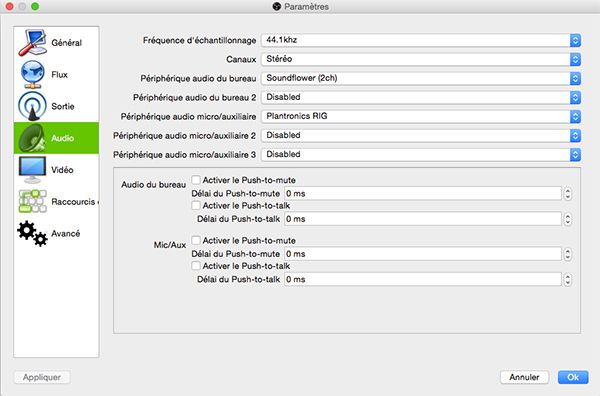
Task: Click the desktop Push-to-mute delay field
Action: tap(423, 194)
